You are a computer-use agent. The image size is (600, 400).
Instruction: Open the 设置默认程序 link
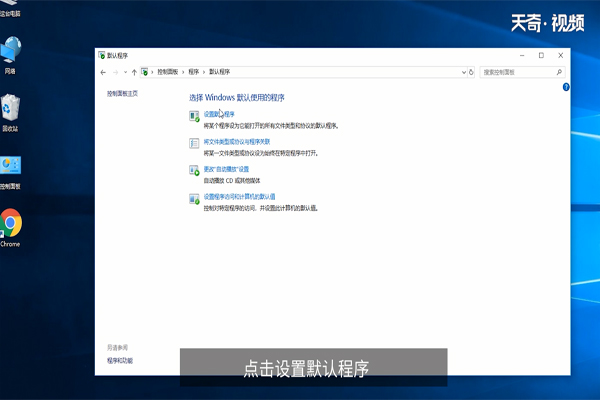click(x=219, y=114)
